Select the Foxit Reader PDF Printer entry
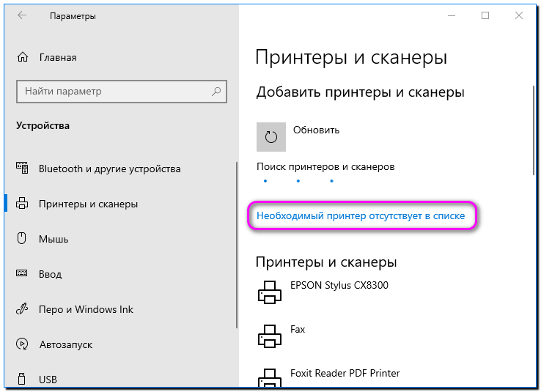This screenshot has height=392, width=541. (345, 374)
